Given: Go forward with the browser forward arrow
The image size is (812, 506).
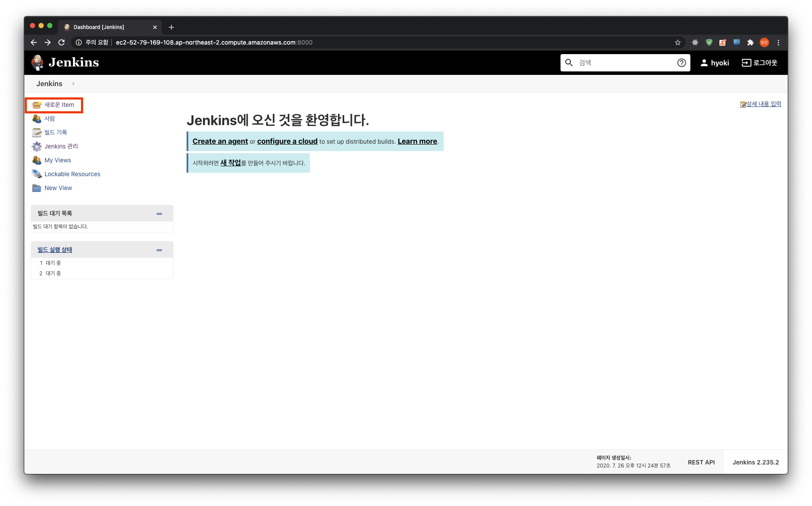Looking at the screenshot, I should tap(48, 42).
